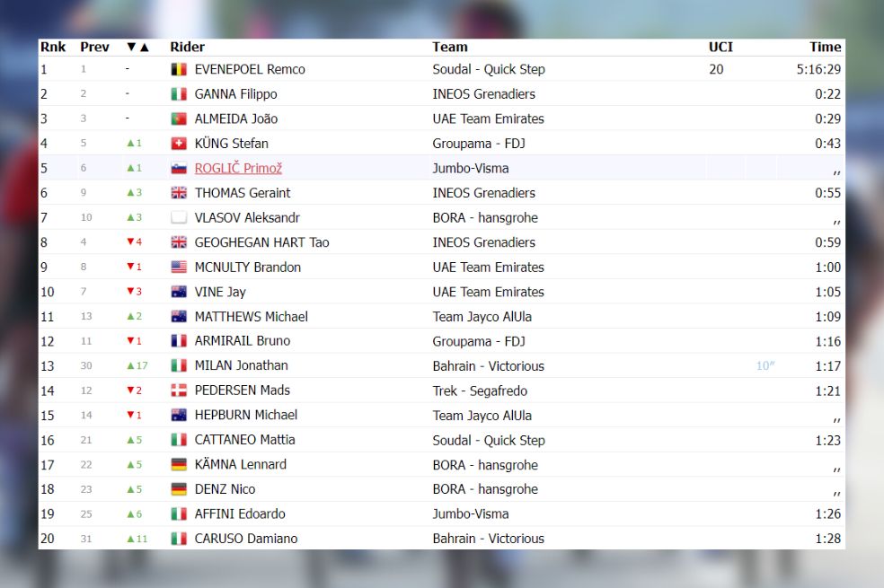Open rider page for GANNA Filippo
The height and width of the screenshot is (588, 884).
[235, 94]
